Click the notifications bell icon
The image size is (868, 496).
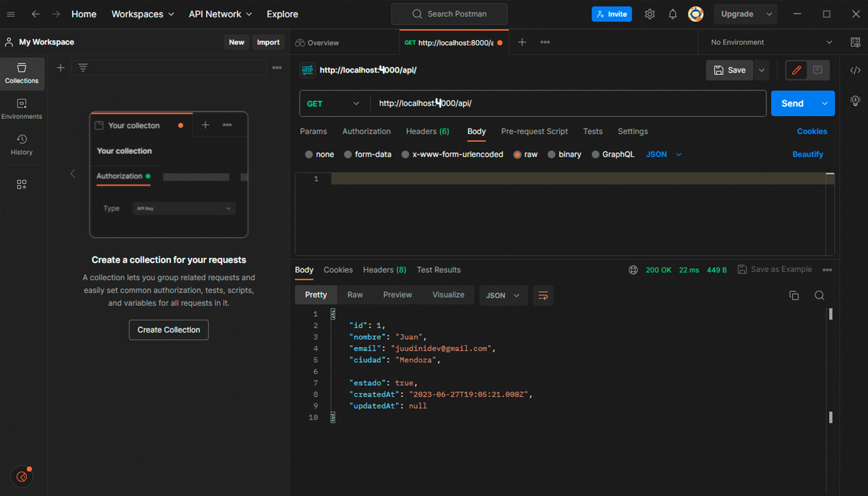coord(672,14)
